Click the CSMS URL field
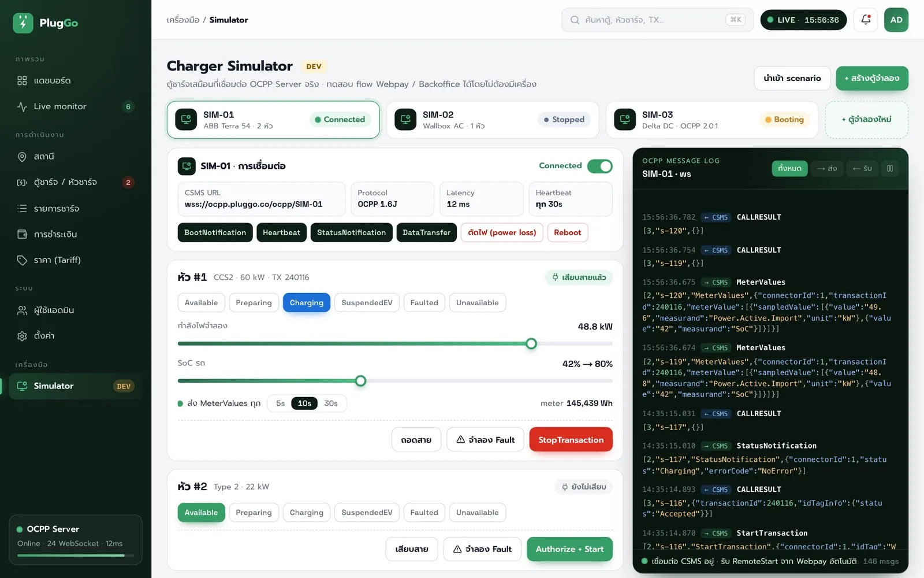The height and width of the screenshot is (578, 924). (262, 199)
